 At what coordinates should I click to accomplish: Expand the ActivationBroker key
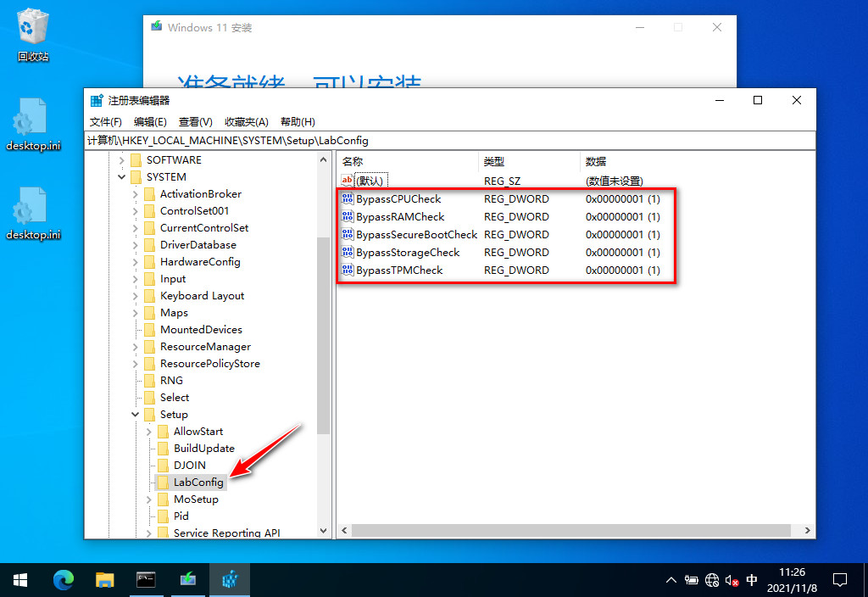(135, 194)
